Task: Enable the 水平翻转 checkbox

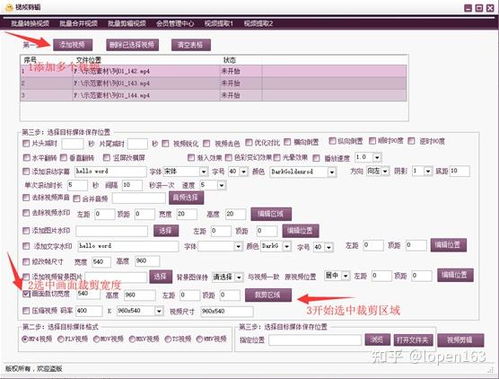Action: tap(27, 157)
